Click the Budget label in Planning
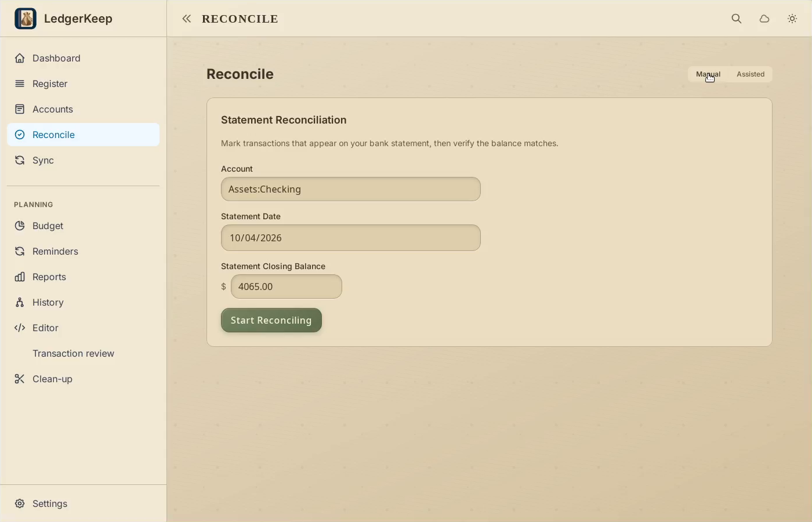 coord(48,226)
